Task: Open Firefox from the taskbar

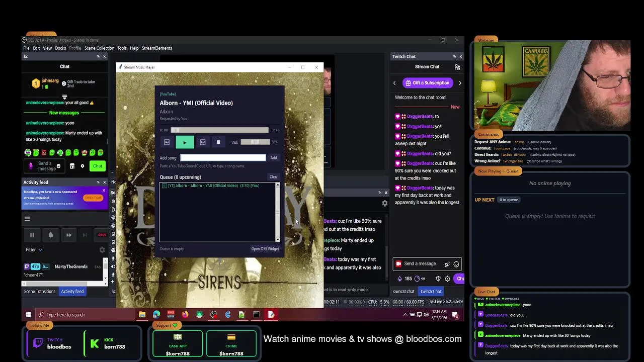Action: (185, 315)
